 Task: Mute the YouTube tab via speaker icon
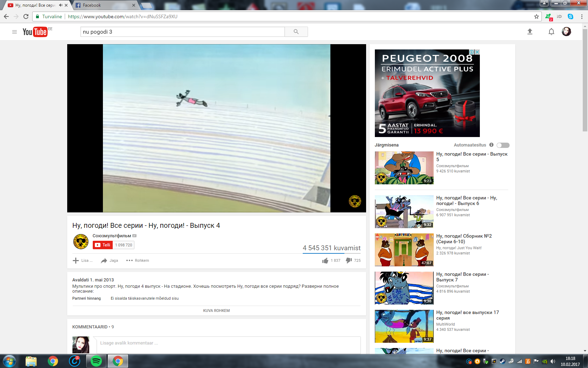[x=61, y=5]
